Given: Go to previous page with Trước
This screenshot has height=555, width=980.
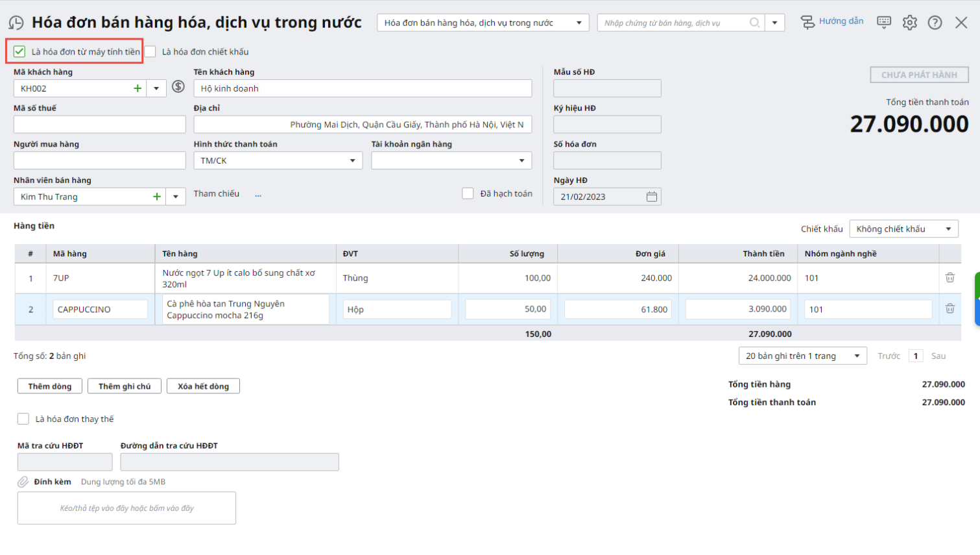Looking at the screenshot, I should (889, 356).
